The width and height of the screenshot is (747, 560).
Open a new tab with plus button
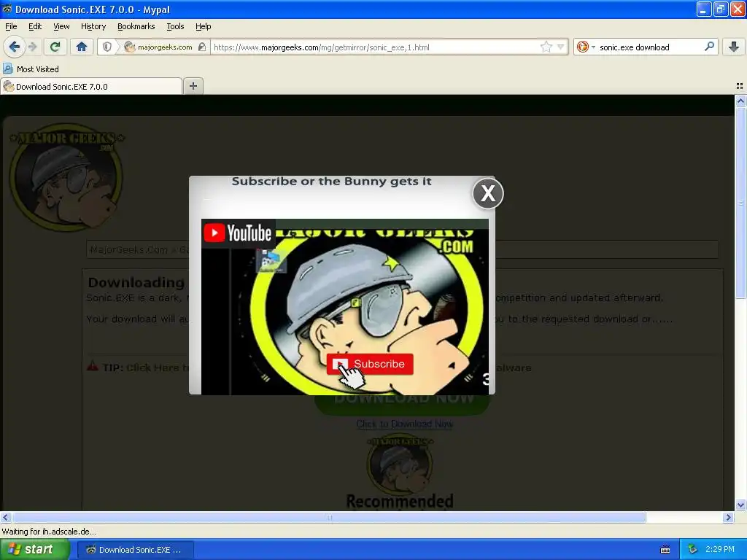click(x=193, y=86)
